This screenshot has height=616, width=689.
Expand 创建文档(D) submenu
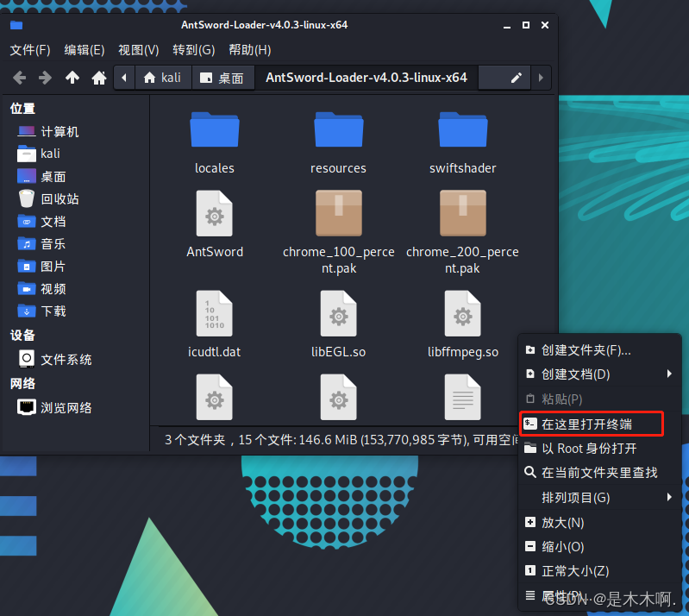point(600,374)
